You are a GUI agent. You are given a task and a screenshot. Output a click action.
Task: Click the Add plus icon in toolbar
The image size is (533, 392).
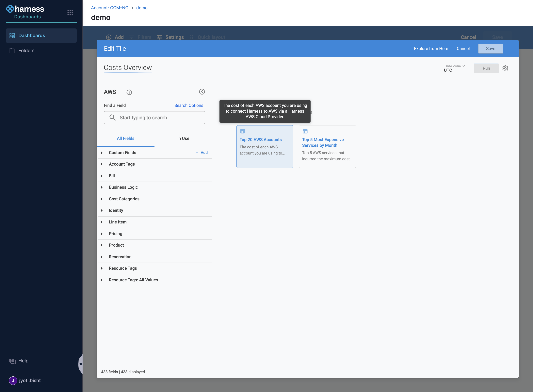[109, 37]
